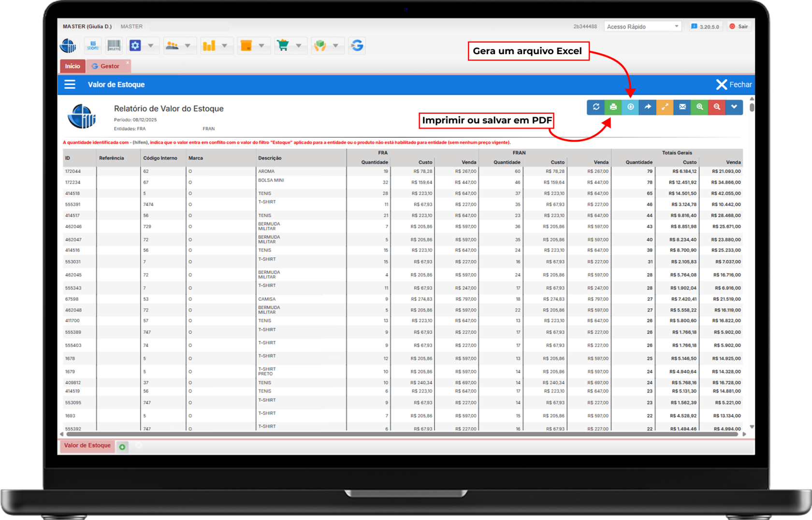
Task: Open the Acesso Rápido dropdown
Action: [x=642, y=27]
